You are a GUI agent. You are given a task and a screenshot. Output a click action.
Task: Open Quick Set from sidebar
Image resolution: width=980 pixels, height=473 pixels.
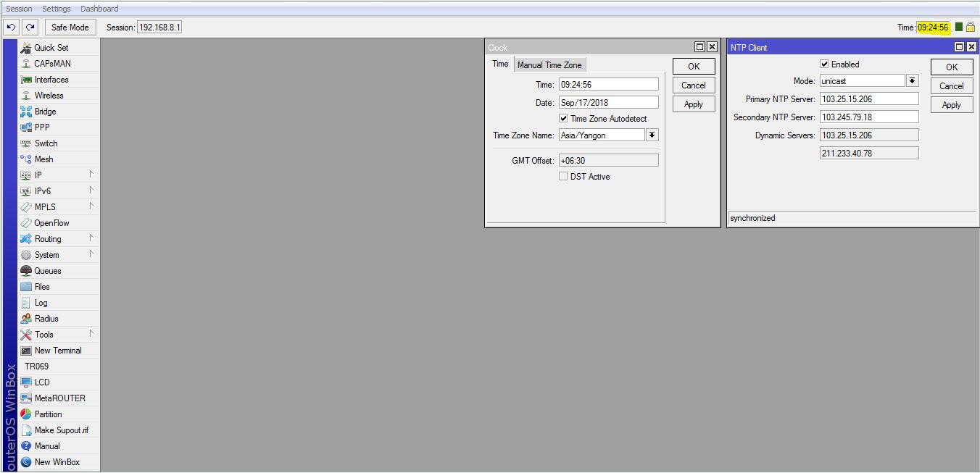(x=59, y=48)
